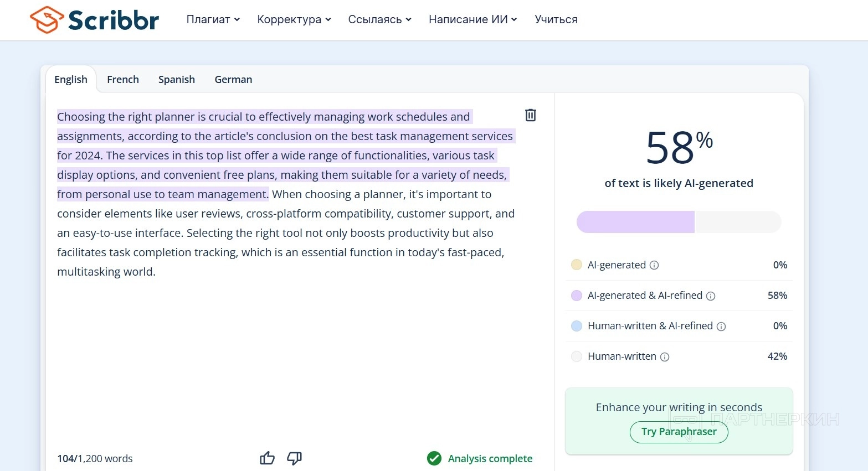
Task: Click the info icon beside AI-generated
Action: pos(654,265)
